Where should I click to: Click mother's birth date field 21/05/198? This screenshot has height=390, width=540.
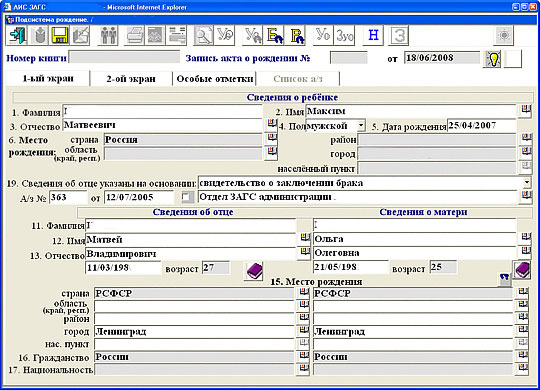351,267
